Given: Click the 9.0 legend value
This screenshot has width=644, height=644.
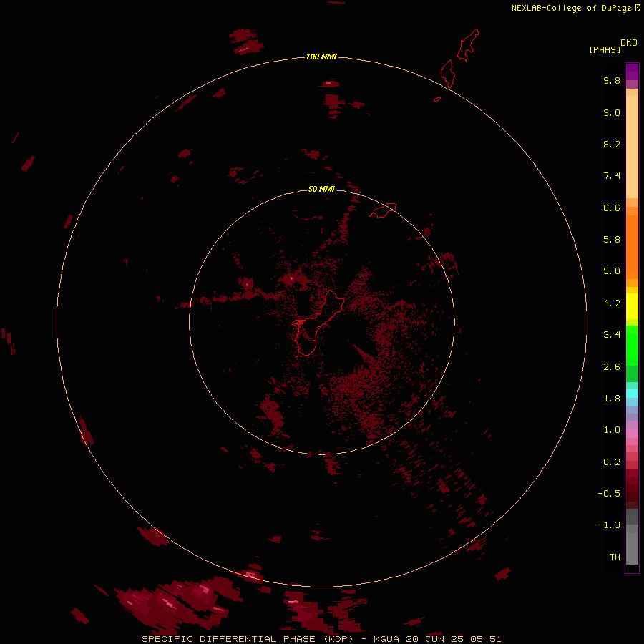Looking at the screenshot, I should (612, 112).
